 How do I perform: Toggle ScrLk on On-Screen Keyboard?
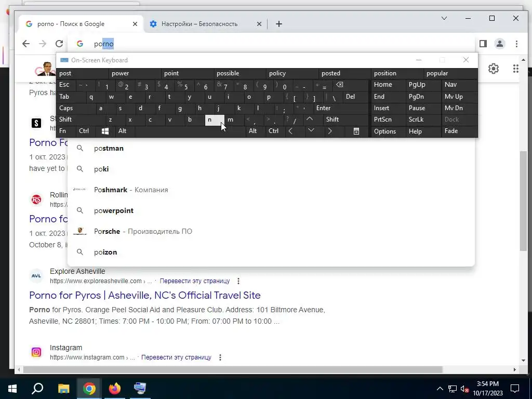point(423,119)
